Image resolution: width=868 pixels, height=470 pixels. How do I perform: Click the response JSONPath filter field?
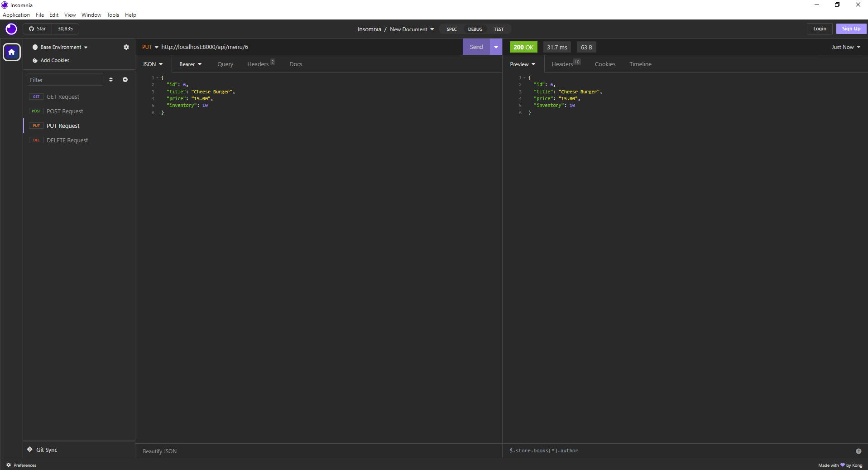point(679,451)
